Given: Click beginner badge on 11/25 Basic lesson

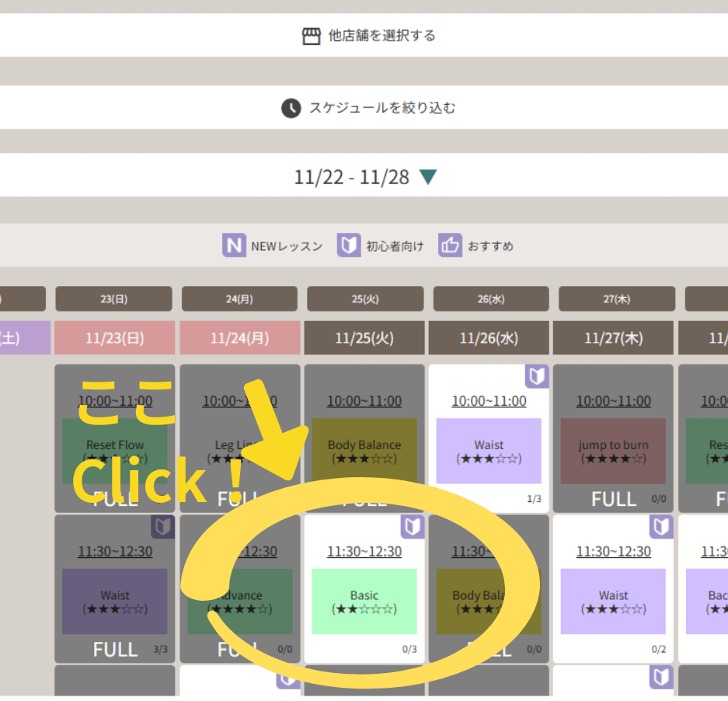Looking at the screenshot, I should (x=413, y=527).
